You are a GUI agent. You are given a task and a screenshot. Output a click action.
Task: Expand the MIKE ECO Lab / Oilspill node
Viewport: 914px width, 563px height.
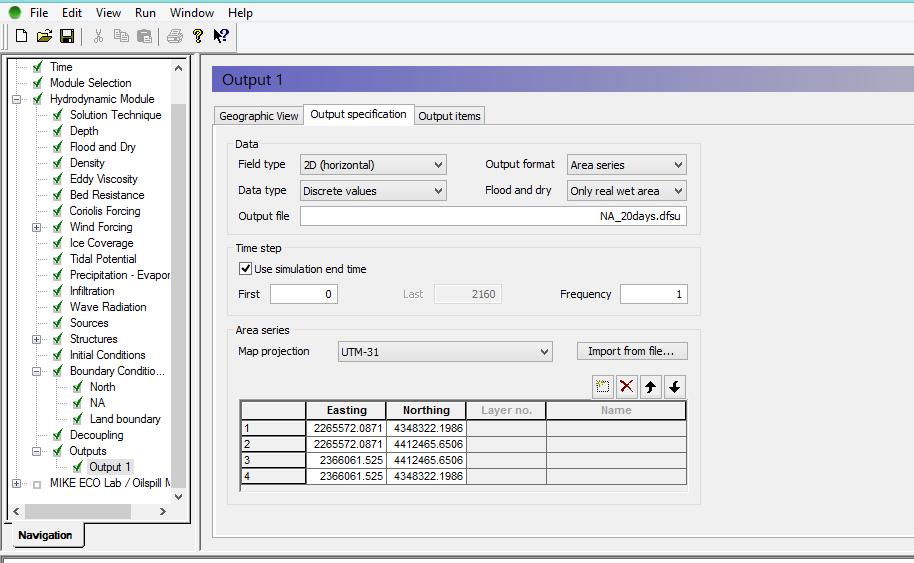coord(16,483)
